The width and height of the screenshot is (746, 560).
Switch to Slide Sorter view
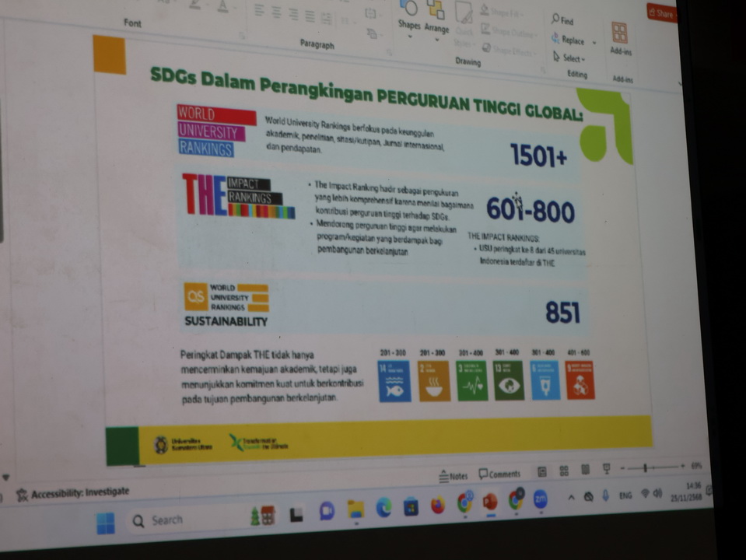(x=564, y=471)
